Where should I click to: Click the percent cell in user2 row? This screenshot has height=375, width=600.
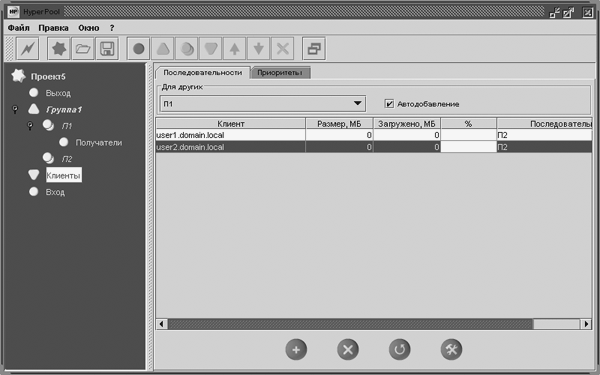pos(468,147)
